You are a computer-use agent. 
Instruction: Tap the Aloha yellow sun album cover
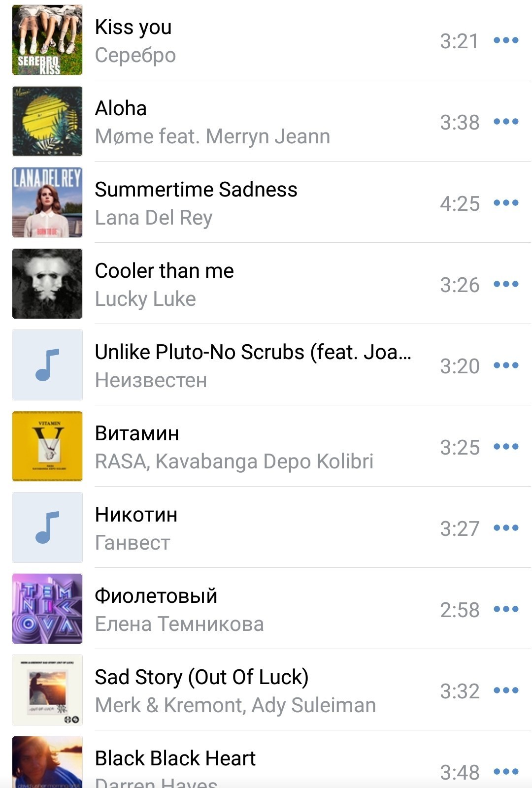coord(47,121)
